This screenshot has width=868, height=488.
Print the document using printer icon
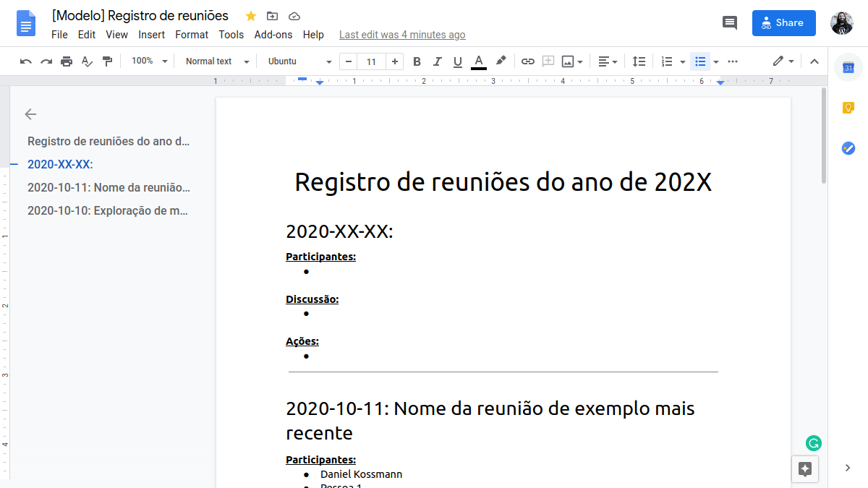[67, 61]
